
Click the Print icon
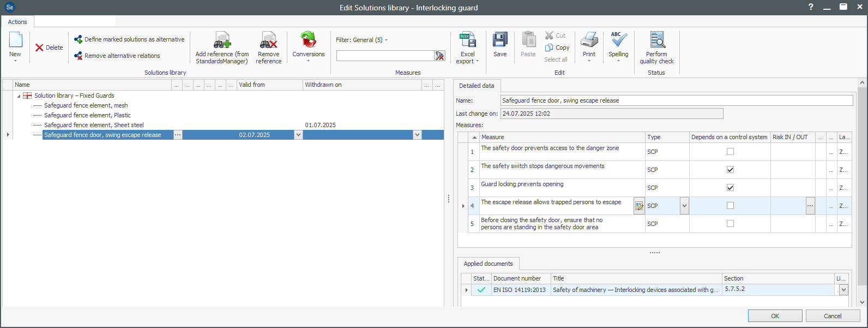click(x=589, y=41)
